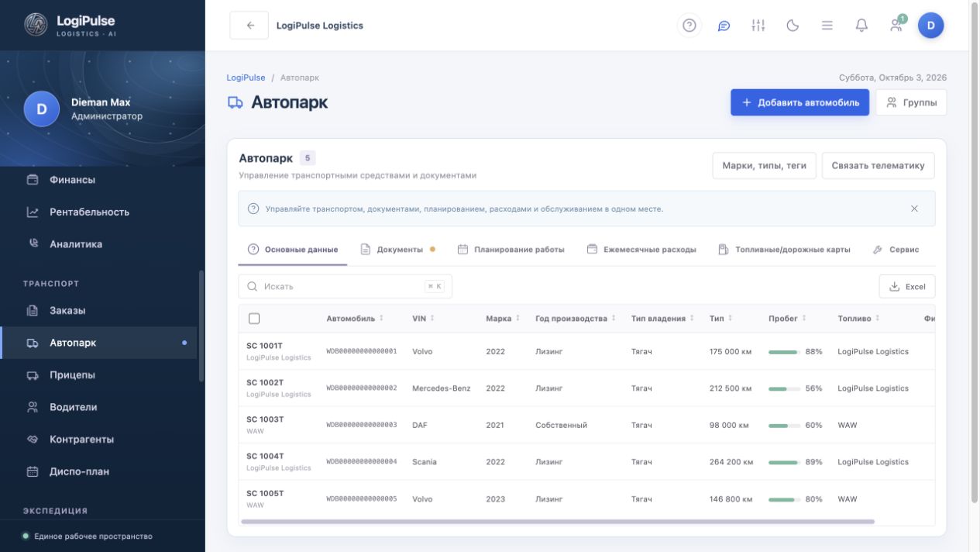The image size is (980, 552).
Task: Open Аналитика in the sidebar
Action: pos(98,244)
